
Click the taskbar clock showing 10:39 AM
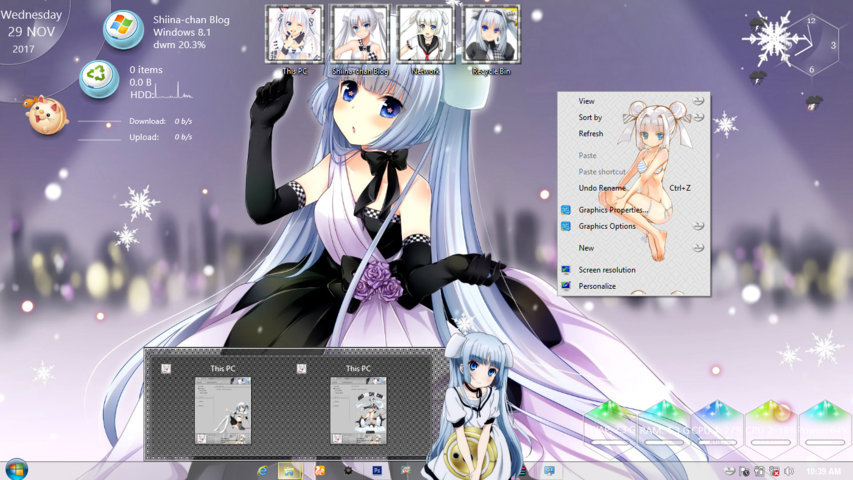click(824, 471)
